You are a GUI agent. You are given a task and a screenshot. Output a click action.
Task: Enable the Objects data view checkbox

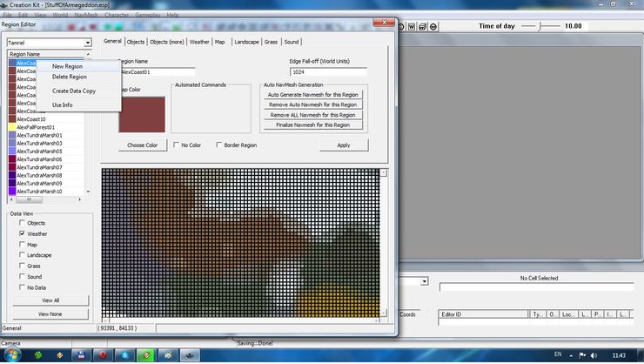click(x=23, y=223)
